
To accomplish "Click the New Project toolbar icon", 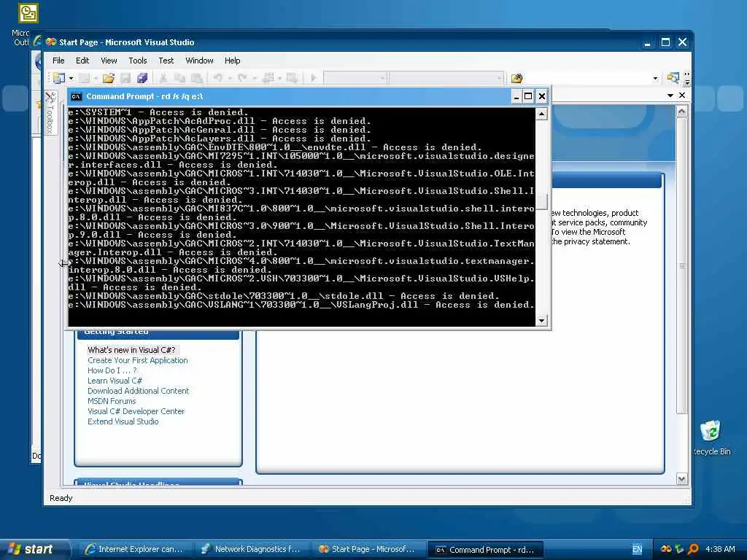I will click(59, 78).
